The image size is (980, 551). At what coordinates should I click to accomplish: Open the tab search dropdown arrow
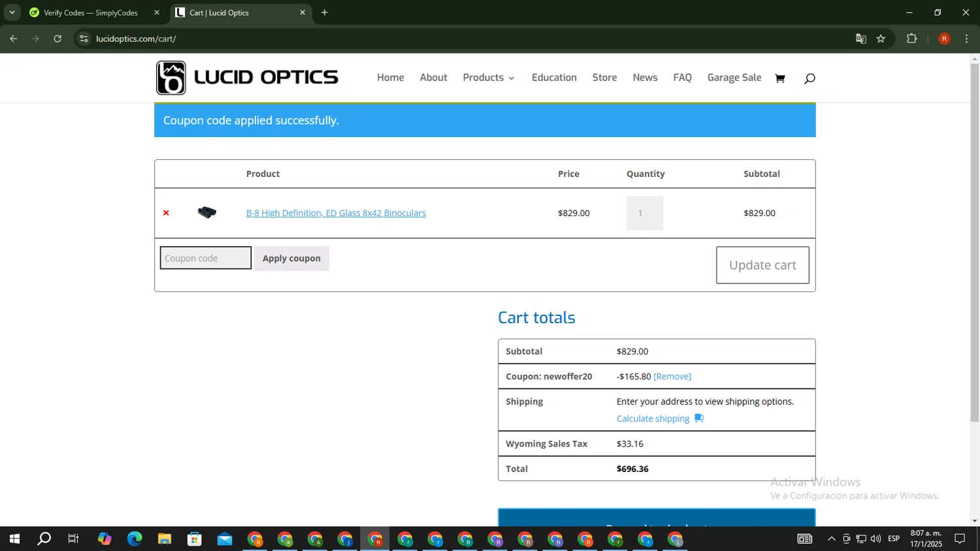pyautogui.click(x=12, y=12)
